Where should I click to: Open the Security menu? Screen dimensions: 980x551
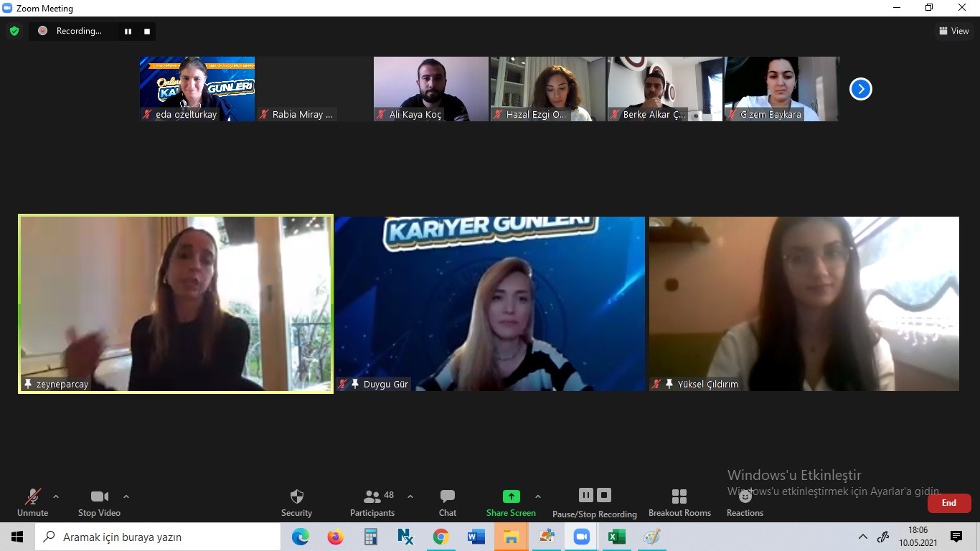coord(296,502)
